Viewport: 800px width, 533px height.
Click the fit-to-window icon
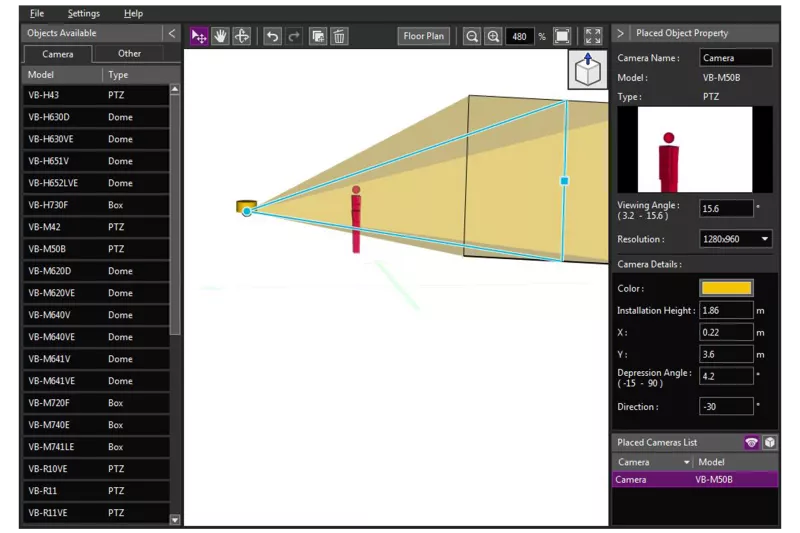tap(562, 36)
